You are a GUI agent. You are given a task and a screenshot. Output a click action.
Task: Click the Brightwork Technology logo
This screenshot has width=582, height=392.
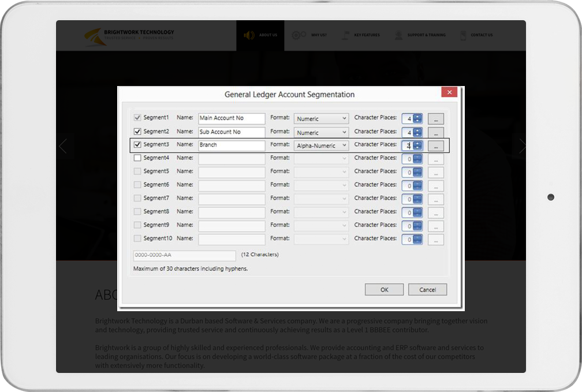click(x=129, y=35)
